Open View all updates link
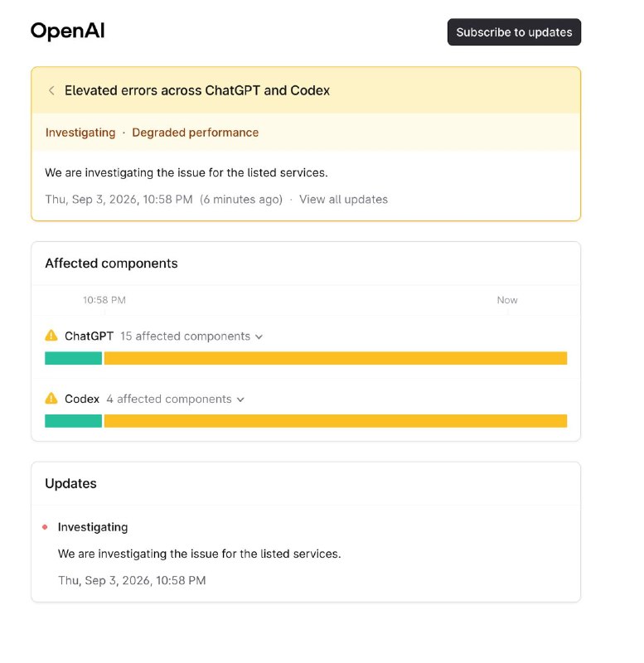Viewport: 644px width, 663px height. tap(343, 199)
